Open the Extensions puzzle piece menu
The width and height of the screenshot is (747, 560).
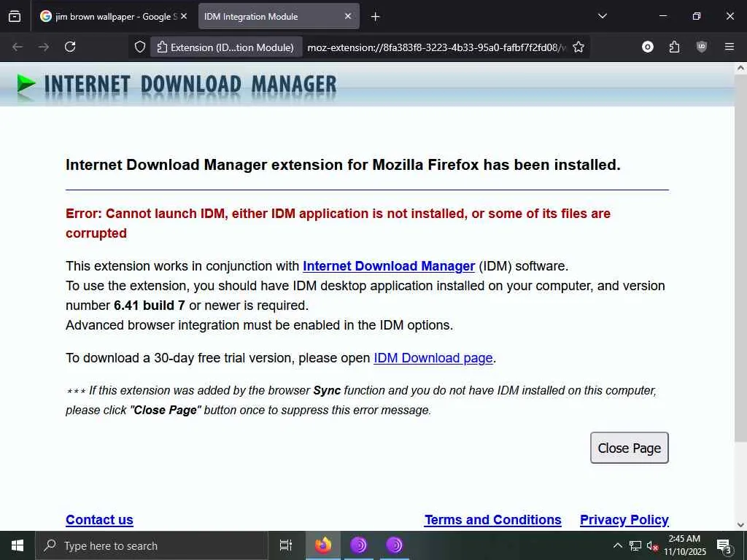[x=674, y=47]
